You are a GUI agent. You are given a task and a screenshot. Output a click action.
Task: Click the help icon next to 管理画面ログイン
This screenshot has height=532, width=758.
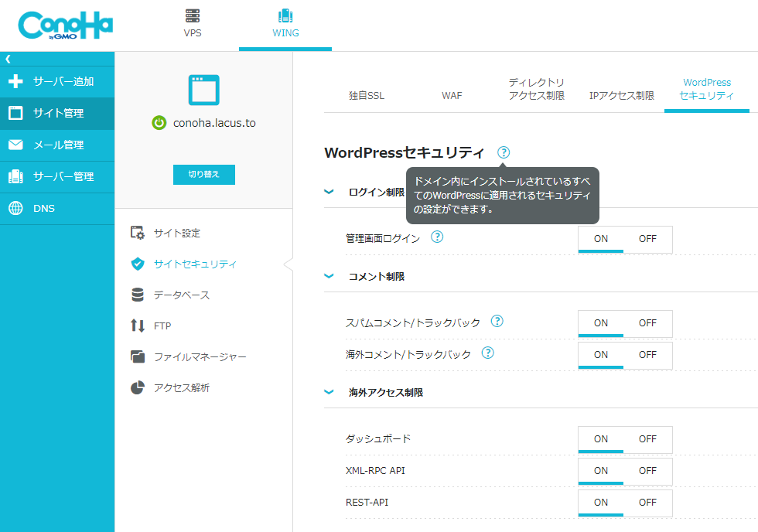click(437, 237)
